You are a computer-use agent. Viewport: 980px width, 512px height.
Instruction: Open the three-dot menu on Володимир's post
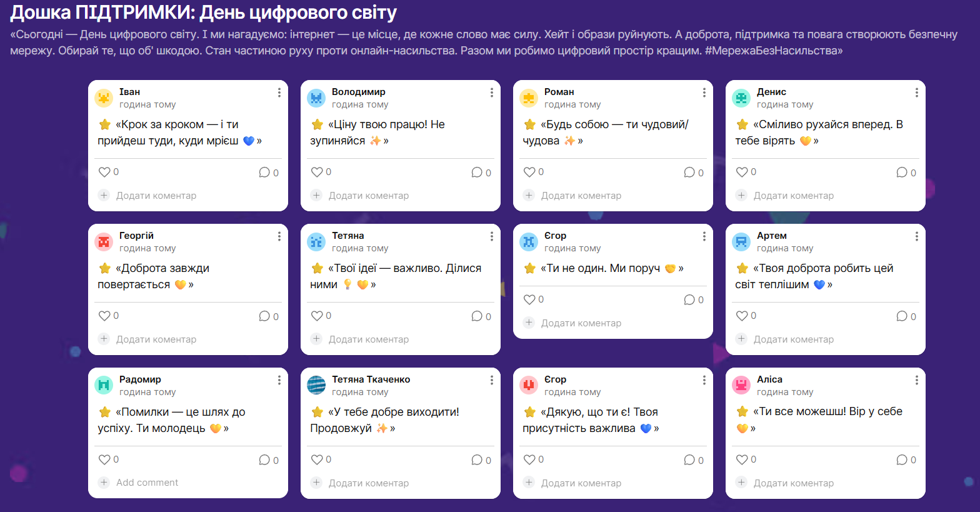pyautogui.click(x=492, y=93)
